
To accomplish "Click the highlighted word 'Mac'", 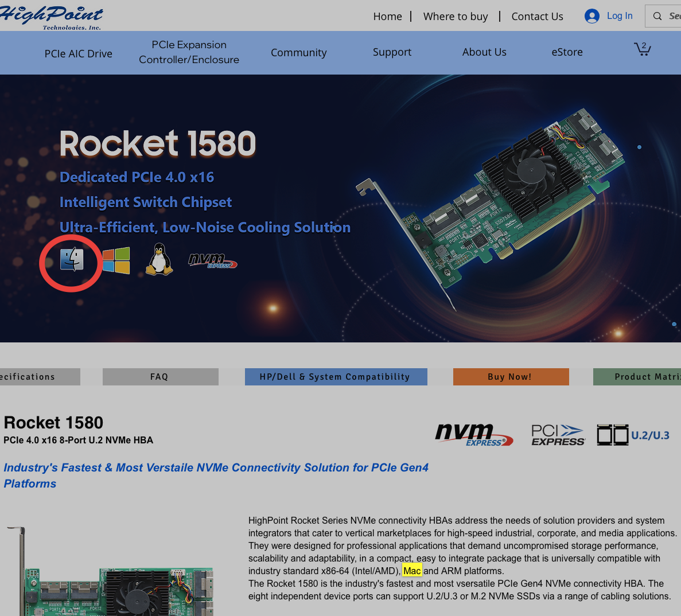I will 412,571.
